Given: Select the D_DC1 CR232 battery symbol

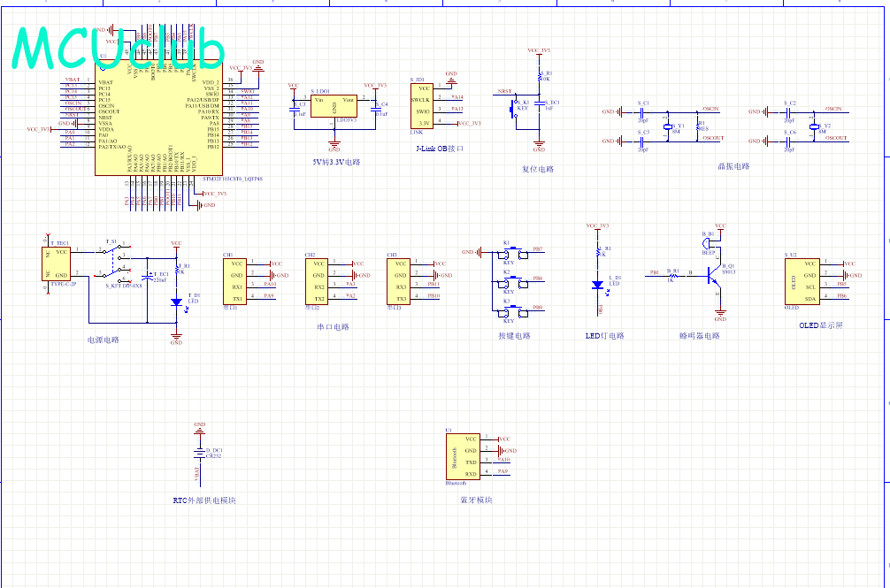Looking at the screenshot, I should click(x=199, y=454).
